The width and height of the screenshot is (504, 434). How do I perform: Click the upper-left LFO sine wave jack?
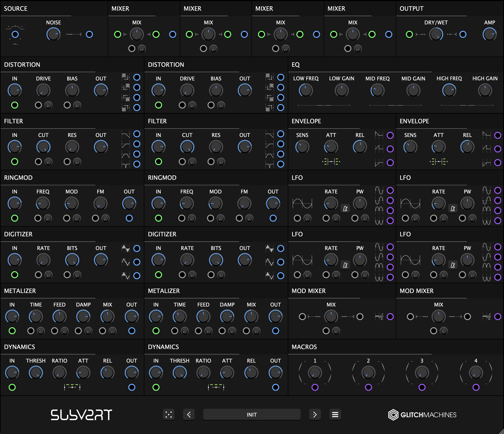click(x=390, y=190)
